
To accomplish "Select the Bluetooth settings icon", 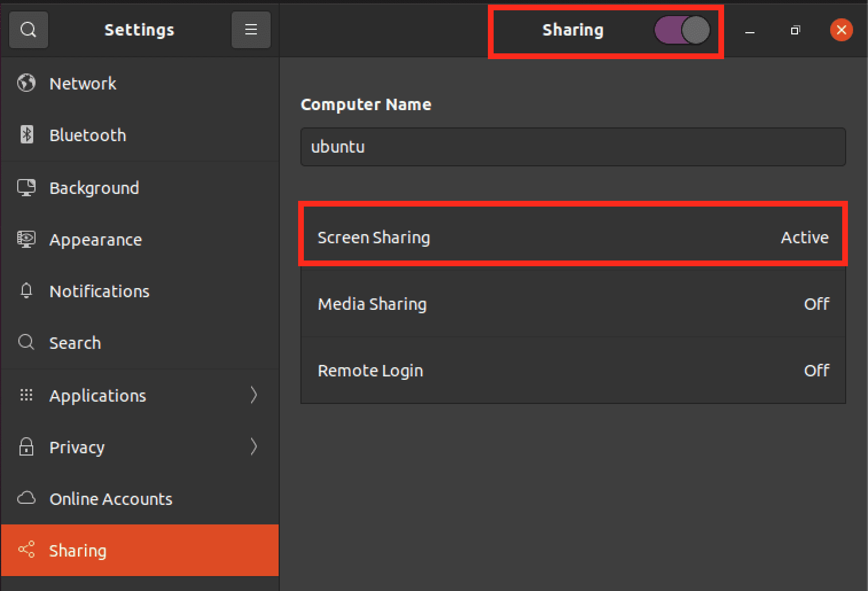I will click(26, 135).
